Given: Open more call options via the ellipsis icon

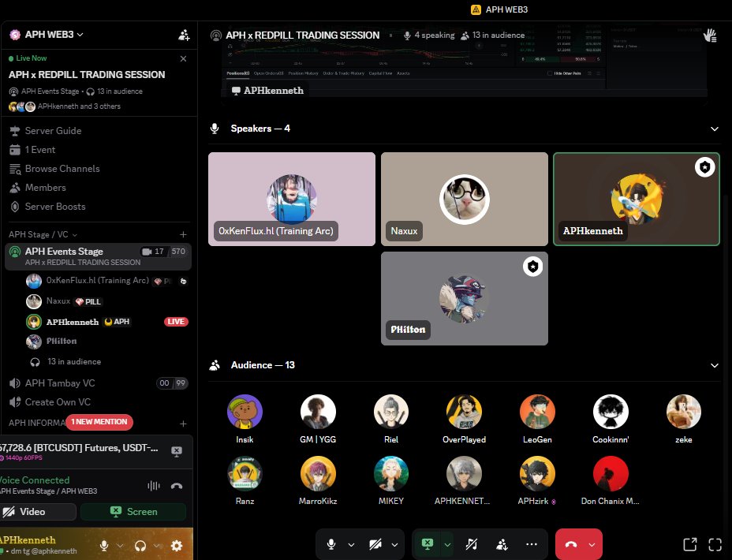Looking at the screenshot, I should (x=532, y=544).
